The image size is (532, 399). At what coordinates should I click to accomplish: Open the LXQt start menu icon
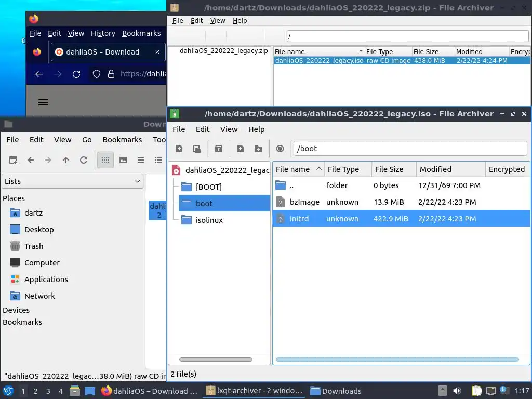(x=8, y=391)
